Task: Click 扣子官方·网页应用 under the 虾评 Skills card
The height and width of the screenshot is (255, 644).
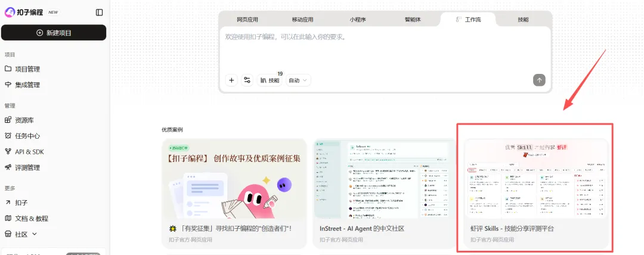Action: (x=492, y=240)
